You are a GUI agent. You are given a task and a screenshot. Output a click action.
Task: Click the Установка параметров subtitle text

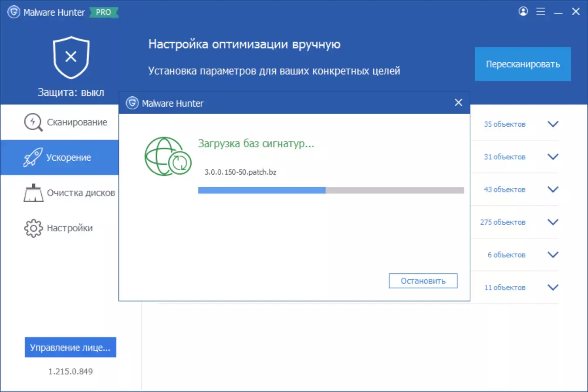274,71
